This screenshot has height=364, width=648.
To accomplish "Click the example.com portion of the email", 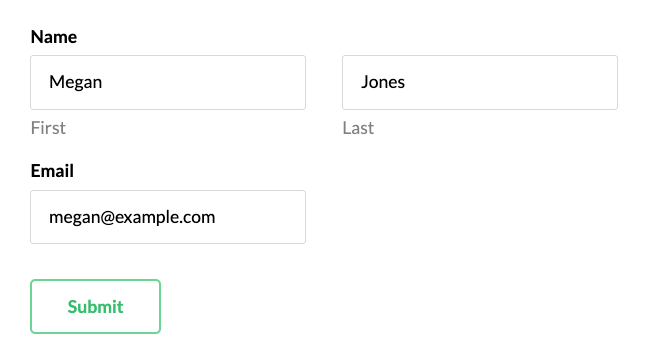I will pyautogui.click(x=165, y=217).
